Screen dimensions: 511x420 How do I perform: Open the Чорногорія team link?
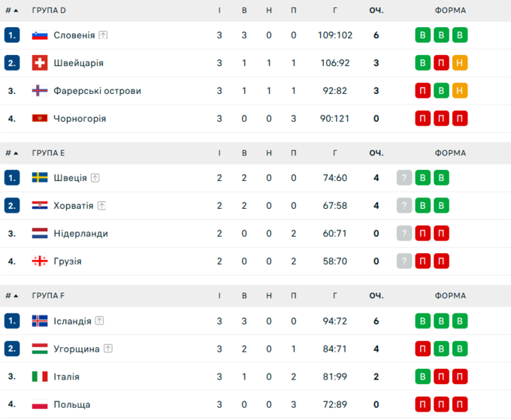[80, 119]
